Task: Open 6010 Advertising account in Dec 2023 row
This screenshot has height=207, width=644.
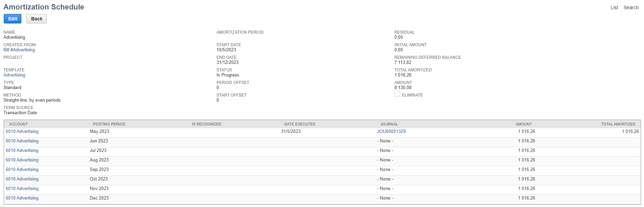Action: (x=22, y=198)
